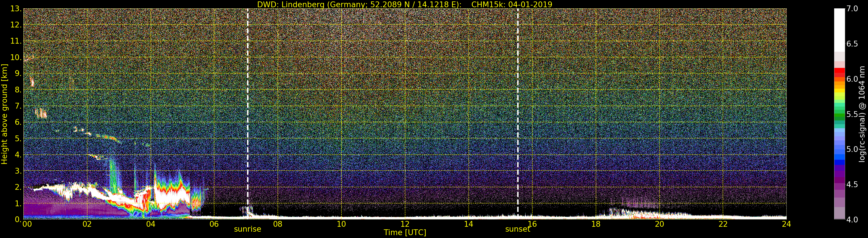Click the time axis tick label 12
Viewport: 868px width, 238px height.
405,224
